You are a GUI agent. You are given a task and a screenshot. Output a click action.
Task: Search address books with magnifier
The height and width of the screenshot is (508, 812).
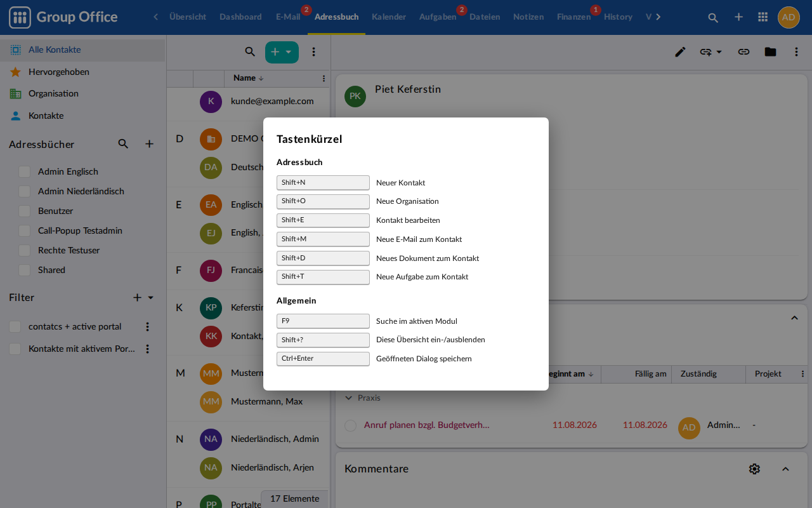(123, 144)
